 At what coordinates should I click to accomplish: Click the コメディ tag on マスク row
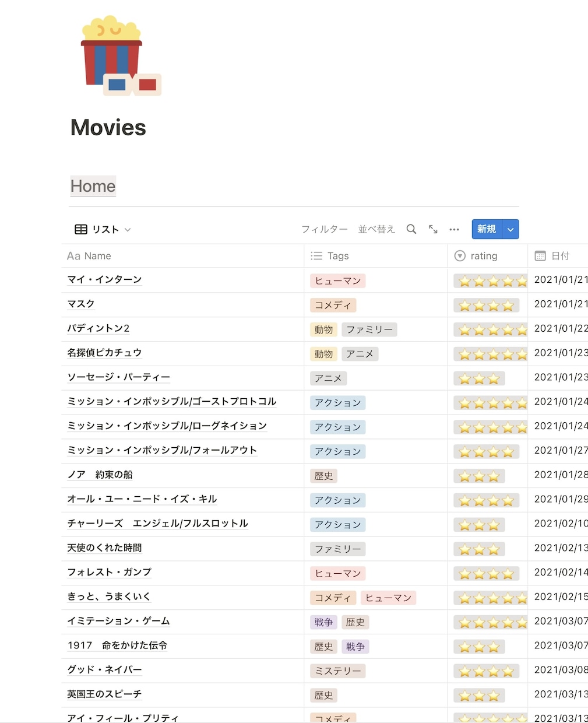(x=333, y=306)
